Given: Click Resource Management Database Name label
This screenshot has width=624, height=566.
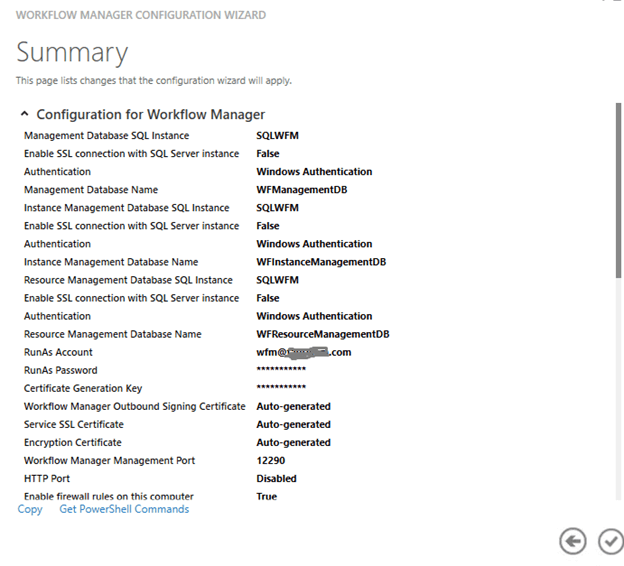Looking at the screenshot, I should (x=113, y=334).
